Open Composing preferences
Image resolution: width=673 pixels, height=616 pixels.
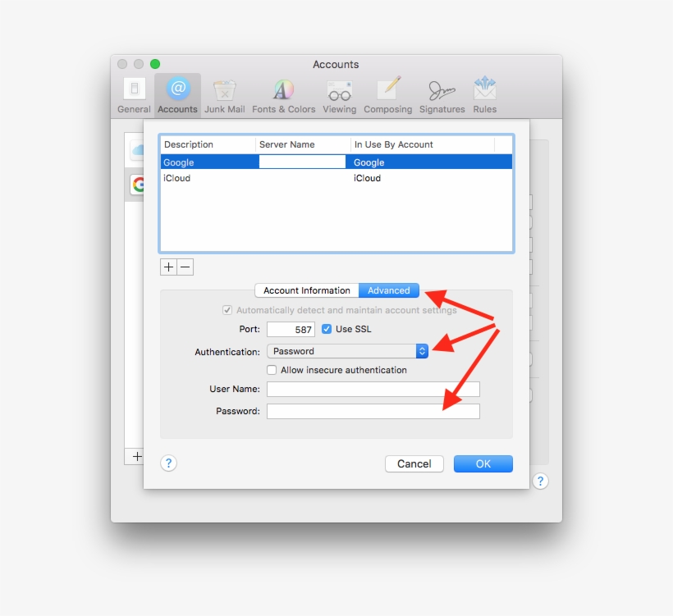point(387,96)
